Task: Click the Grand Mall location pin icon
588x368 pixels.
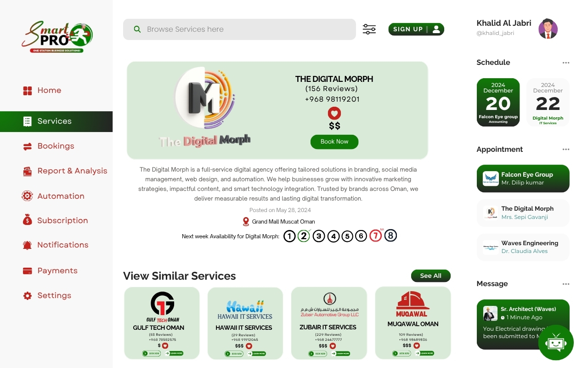Action: point(246,222)
